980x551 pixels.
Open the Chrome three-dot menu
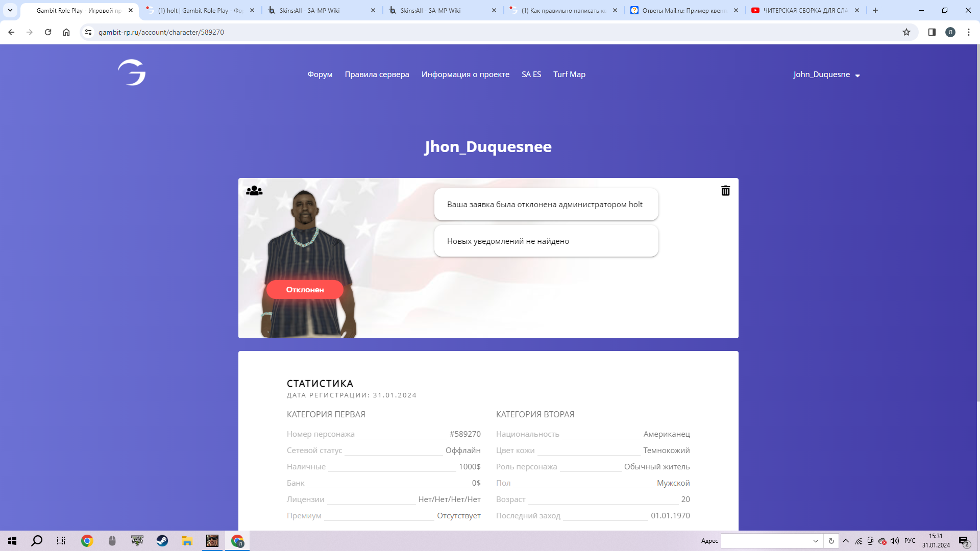[x=968, y=32]
